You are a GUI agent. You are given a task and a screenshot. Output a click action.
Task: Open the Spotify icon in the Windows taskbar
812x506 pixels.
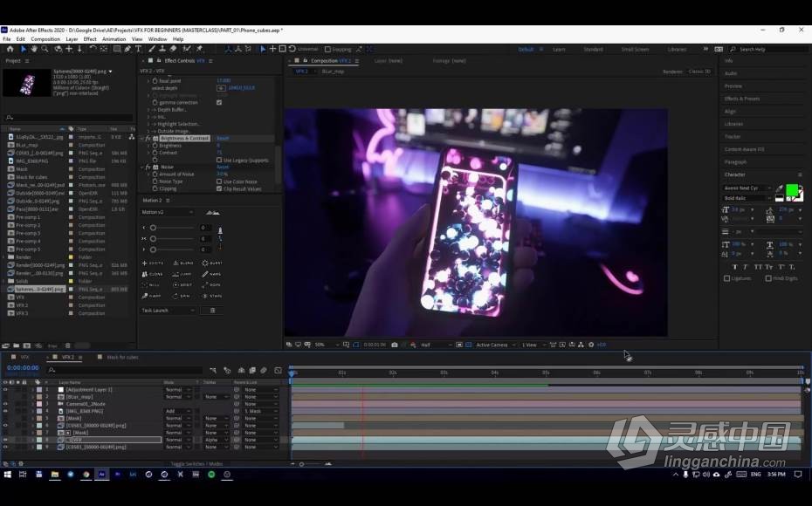click(211, 474)
